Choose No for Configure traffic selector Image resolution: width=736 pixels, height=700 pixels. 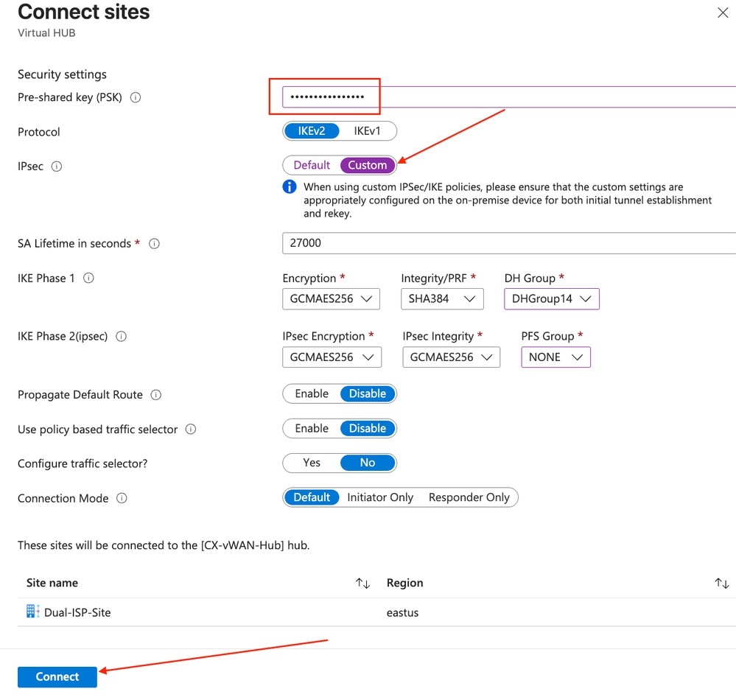pyautogui.click(x=368, y=463)
